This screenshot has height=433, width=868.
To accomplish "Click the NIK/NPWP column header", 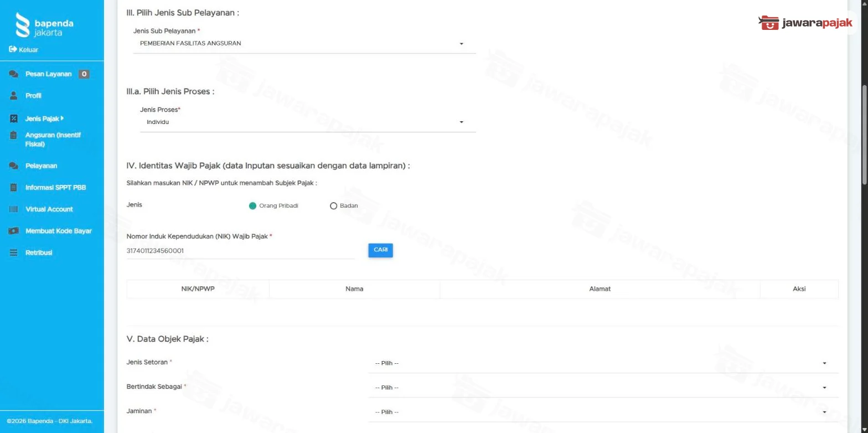I will 198,289.
